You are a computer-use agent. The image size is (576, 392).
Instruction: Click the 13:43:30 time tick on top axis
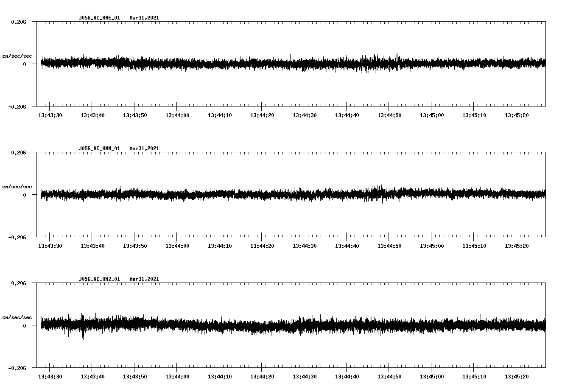[50, 115]
